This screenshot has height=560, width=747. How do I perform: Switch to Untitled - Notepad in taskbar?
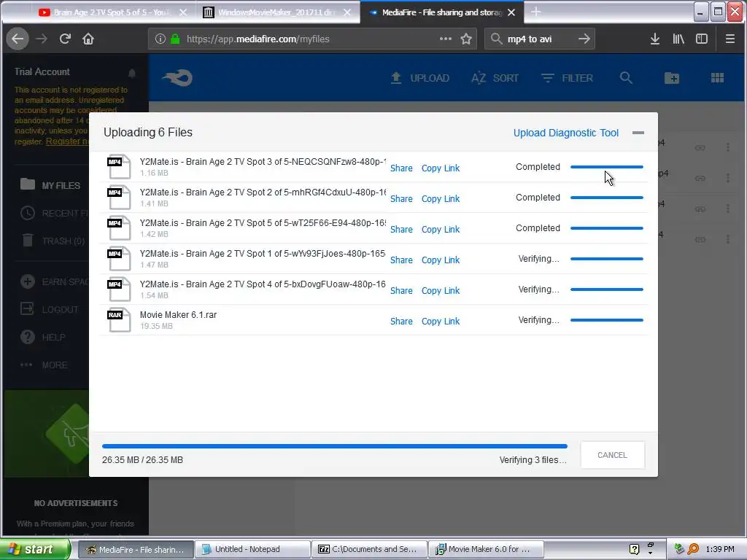tap(253, 549)
